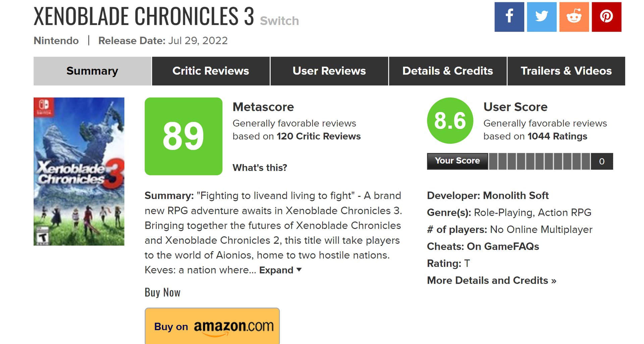
Task: Pin the page using the Pinterest icon
Action: click(x=606, y=17)
